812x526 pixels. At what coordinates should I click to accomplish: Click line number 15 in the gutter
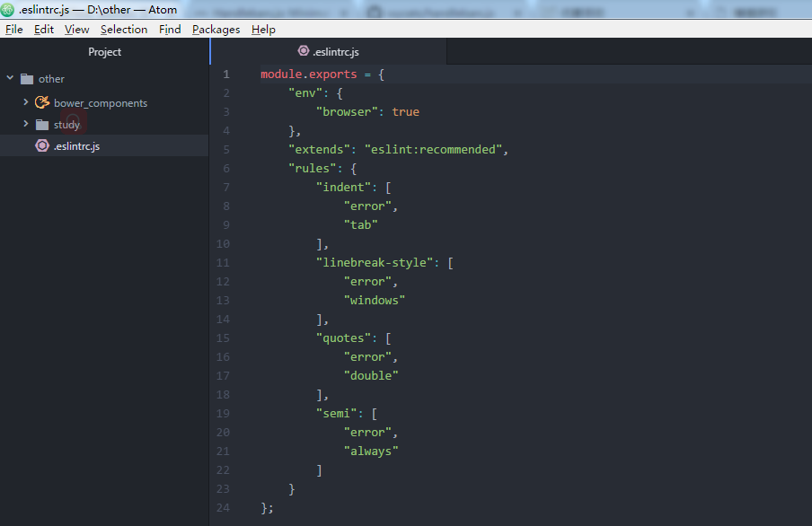223,338
